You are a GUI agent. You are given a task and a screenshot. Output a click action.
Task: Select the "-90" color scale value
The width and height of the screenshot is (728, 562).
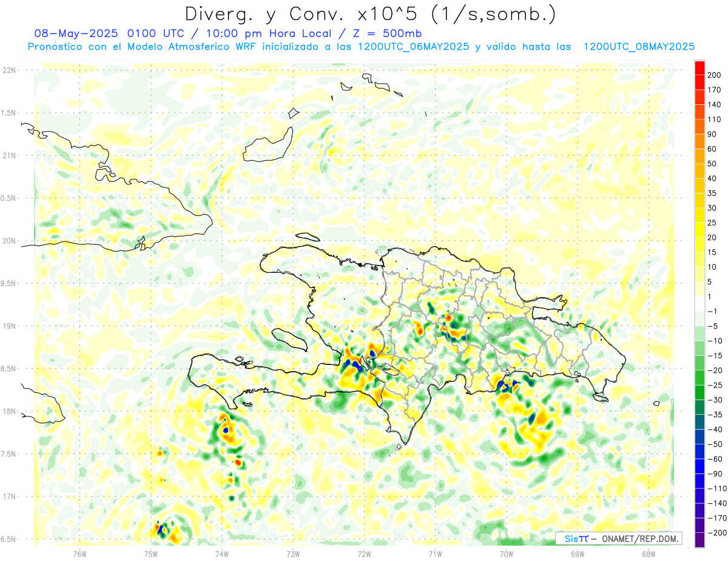716,473
